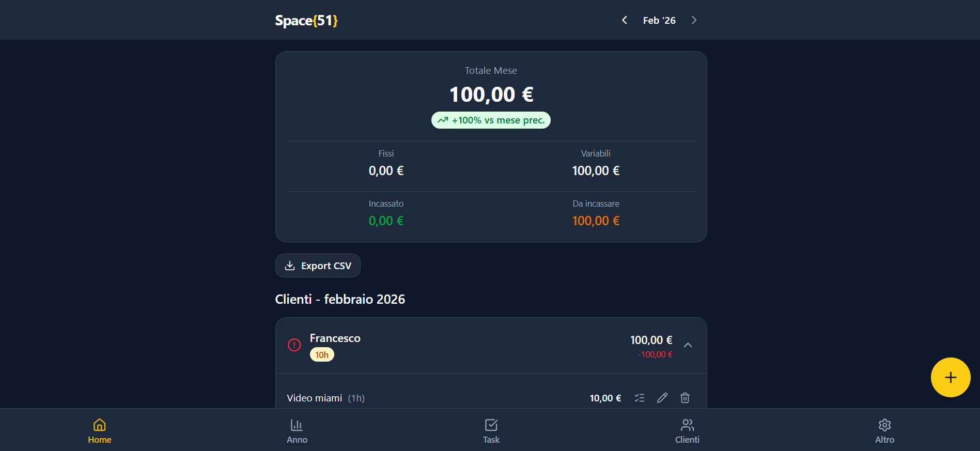Click the Feb '26 month label
The width and height of the screenshot is (980, 451).
tap(659, 20)
